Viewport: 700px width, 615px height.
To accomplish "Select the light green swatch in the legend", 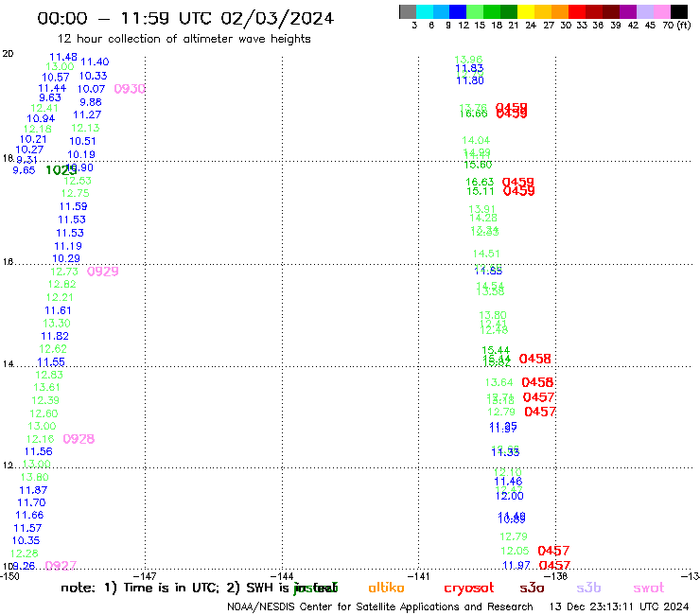I will [x=475, y=11].
